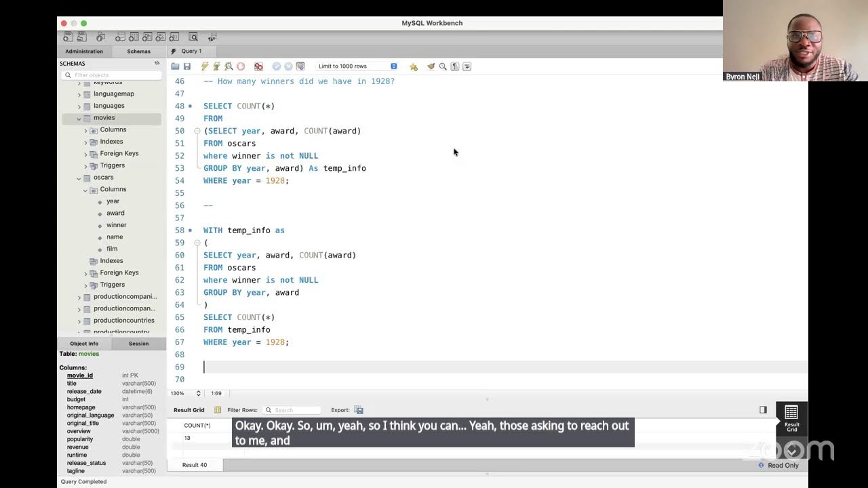Expand the Columns node under movies

pos(86,130)
